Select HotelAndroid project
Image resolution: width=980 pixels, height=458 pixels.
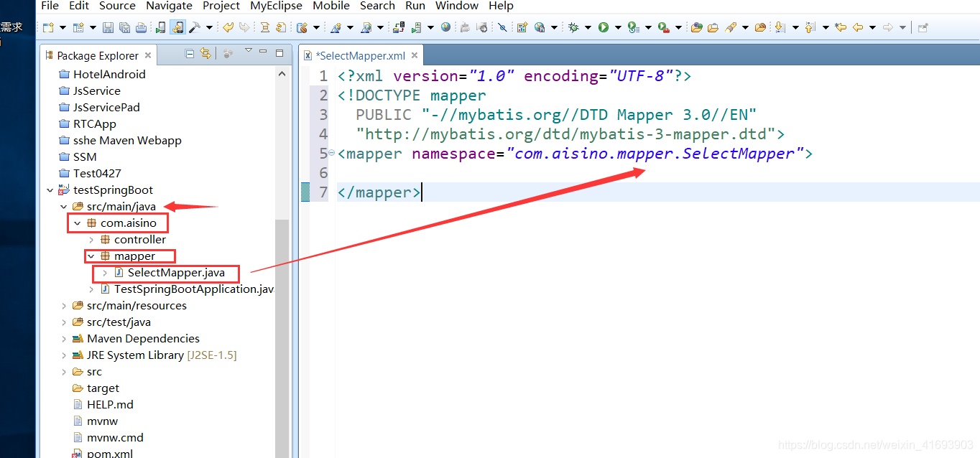point(109,75)
